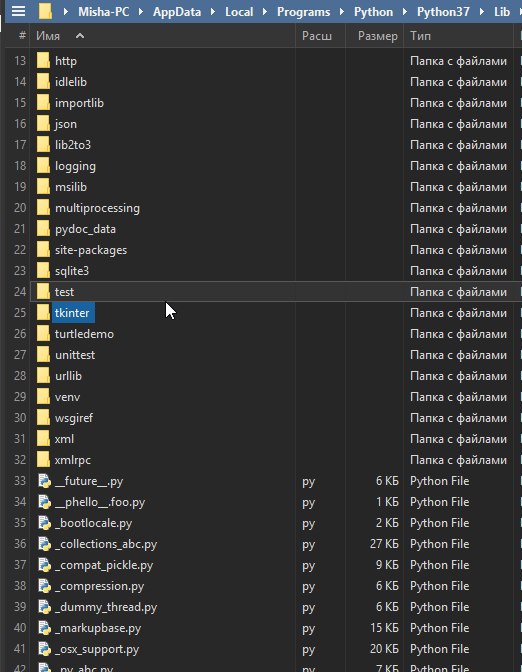Expand breadcrumb arrow after Python
The height and width of the screenshot is (672, 522).
tap(405, 12)
